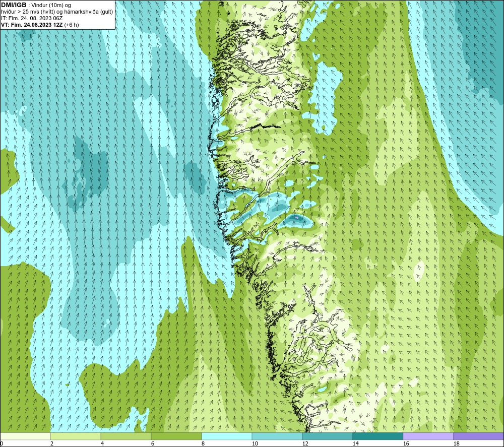Click the legend label '18'
The width and height of the screenshot is (504, 447).
pos(456,444)
